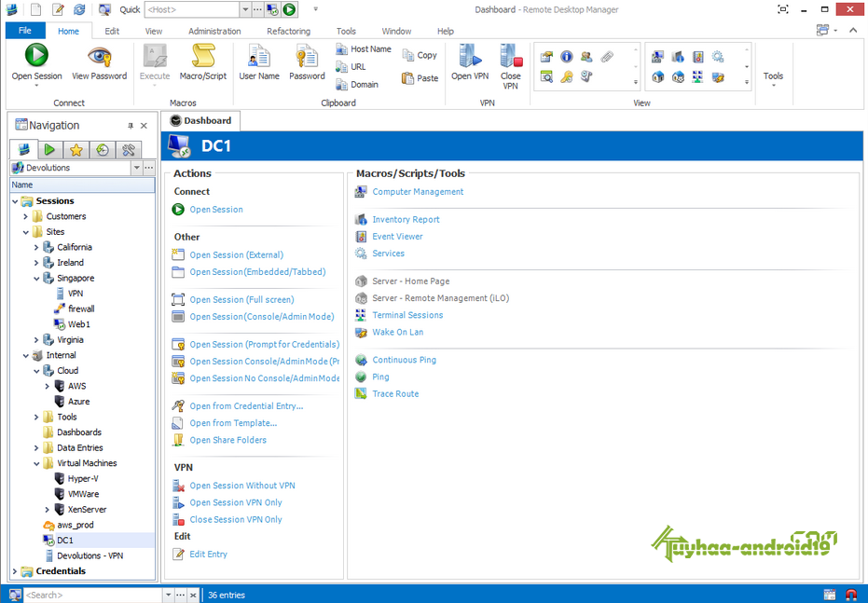This screenshot has width=868, height=603.
Task: Run Trace Route
Action: tap(395, 394)
